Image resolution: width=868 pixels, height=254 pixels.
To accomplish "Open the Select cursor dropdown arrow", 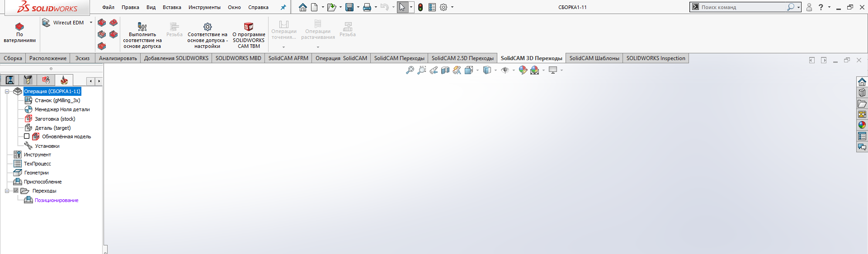I will (x=411, y=7).
